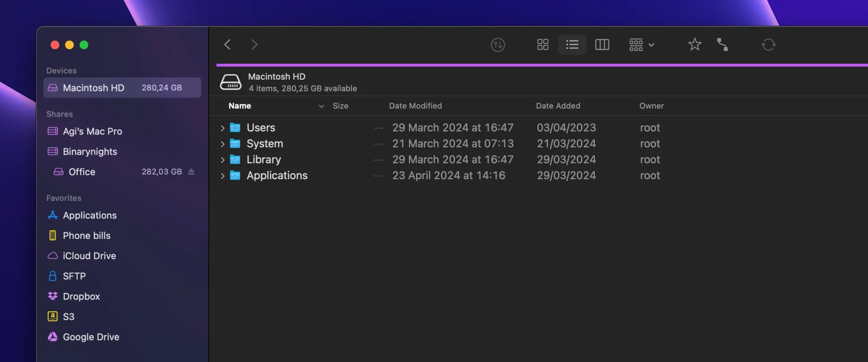868x362 pixels.
Task: Click the favorites star icon
Action: [695, 44]
